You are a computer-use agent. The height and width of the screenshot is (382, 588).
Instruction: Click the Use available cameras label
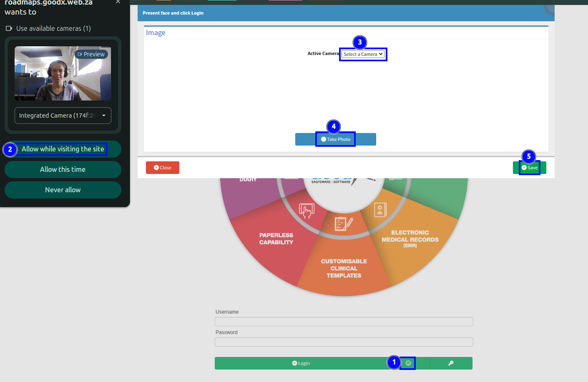pos(53,28)
